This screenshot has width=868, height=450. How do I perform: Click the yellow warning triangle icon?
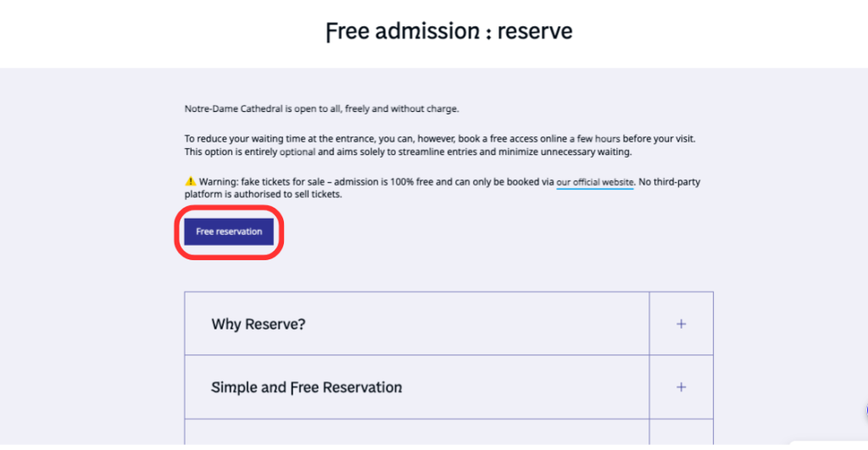pos(191,181)
